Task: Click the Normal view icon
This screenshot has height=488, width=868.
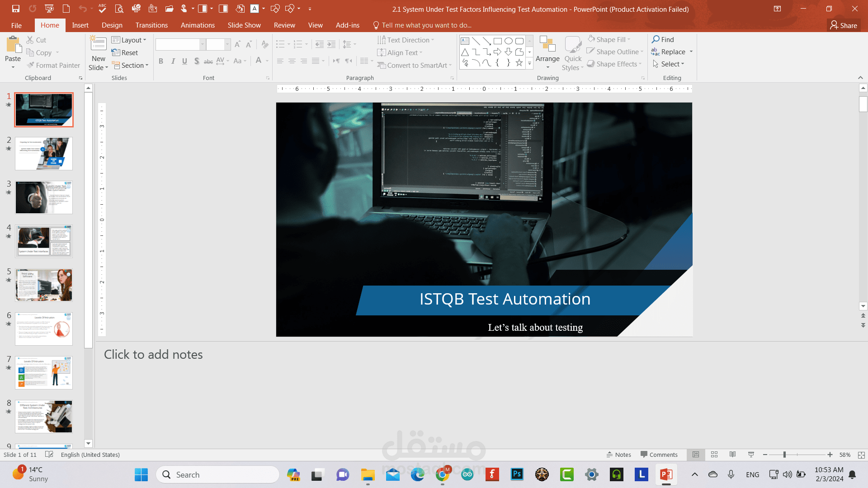Action: point(696,455)
